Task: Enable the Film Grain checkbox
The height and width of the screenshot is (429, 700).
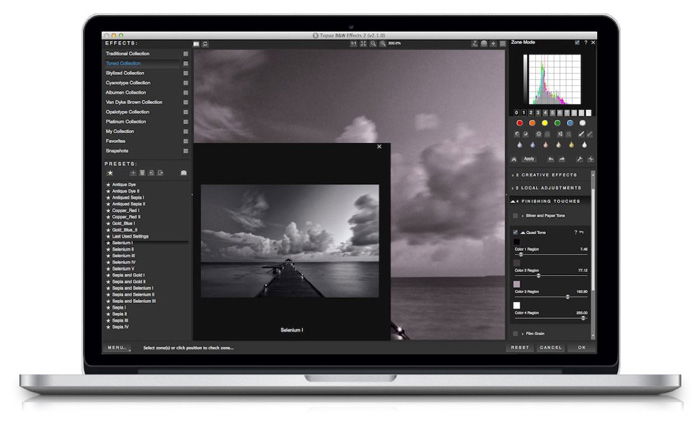Action: [x=516, y=332]
